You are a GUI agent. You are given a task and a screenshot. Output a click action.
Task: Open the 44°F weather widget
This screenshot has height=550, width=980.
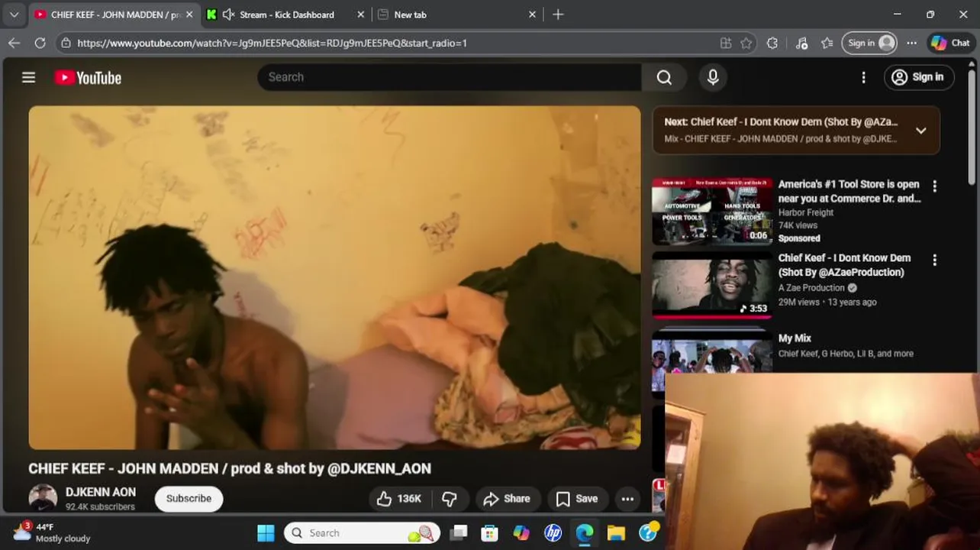(52, 532)
